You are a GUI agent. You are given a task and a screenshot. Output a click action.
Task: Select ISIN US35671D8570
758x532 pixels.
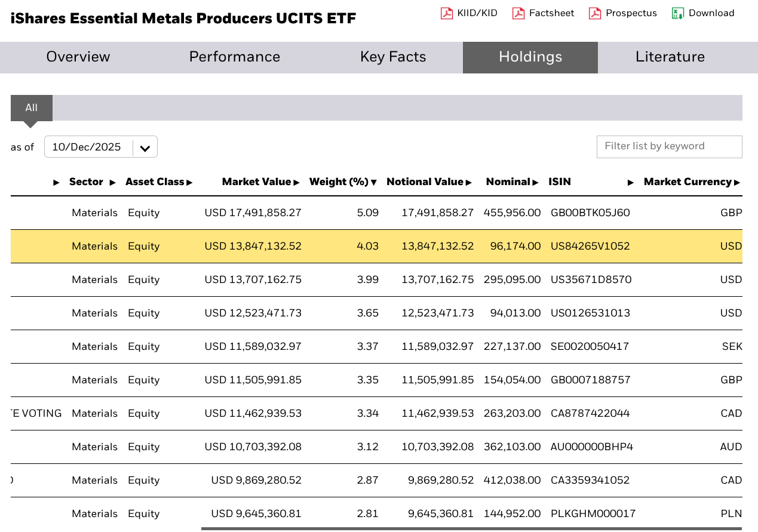pyautogui.click(x=591, y=280)
